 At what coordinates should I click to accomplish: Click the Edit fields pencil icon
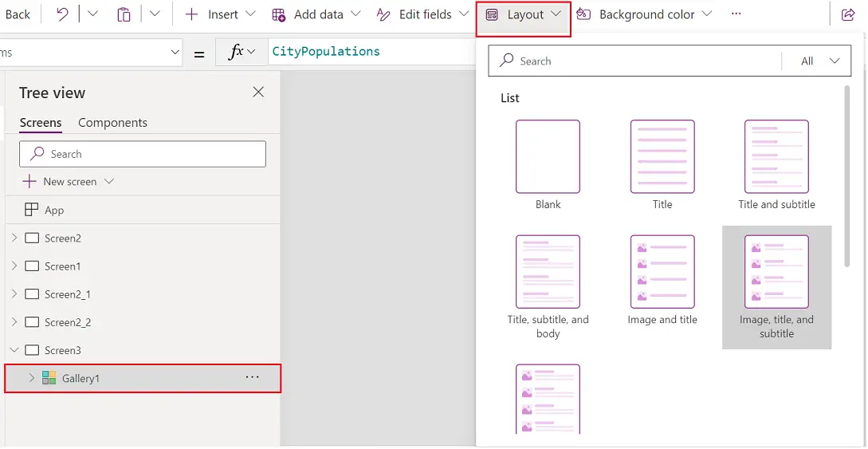(383, 15)
